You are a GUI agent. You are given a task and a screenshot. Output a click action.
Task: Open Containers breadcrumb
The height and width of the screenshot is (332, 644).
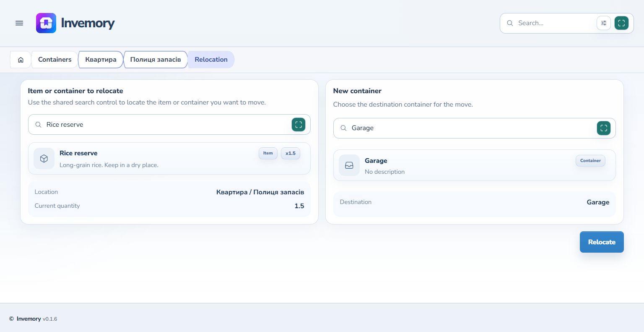click(55, 60)
